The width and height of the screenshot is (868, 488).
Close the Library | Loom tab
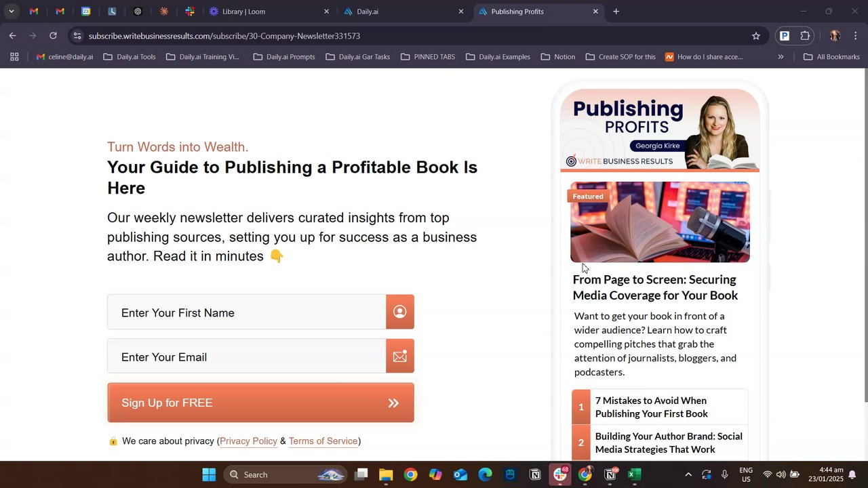[x=326, y=12]
